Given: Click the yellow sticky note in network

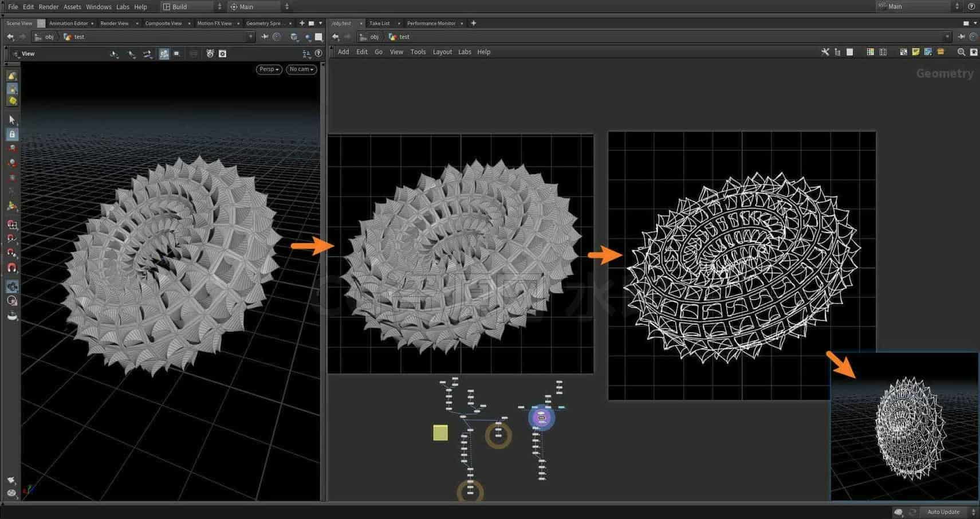Looking at the screenshot, I should point(440,433).
